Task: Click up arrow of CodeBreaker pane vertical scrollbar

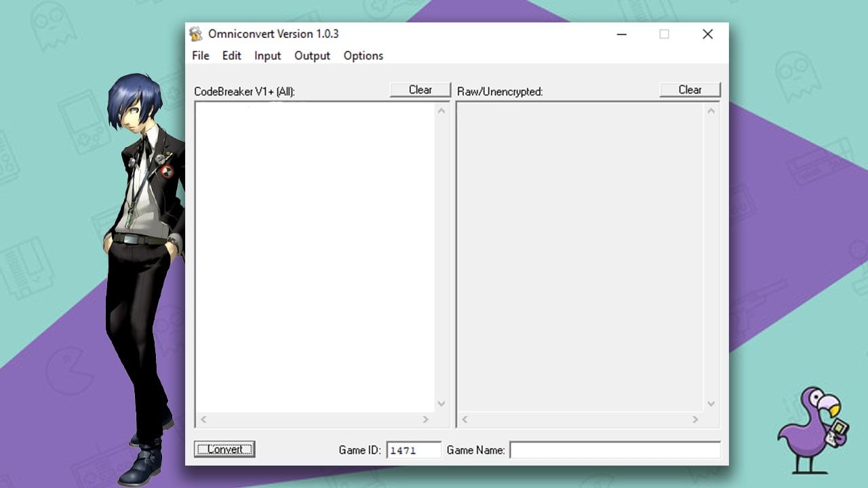Action: click(441, 110)
